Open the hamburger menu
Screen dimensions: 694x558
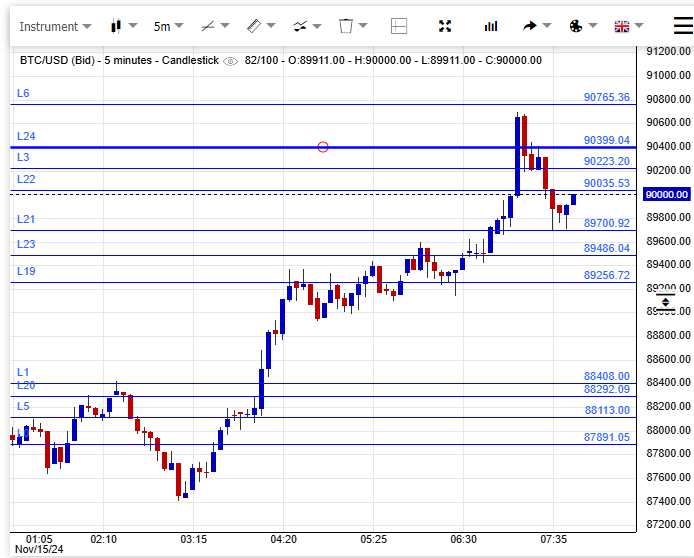point(683,26)
